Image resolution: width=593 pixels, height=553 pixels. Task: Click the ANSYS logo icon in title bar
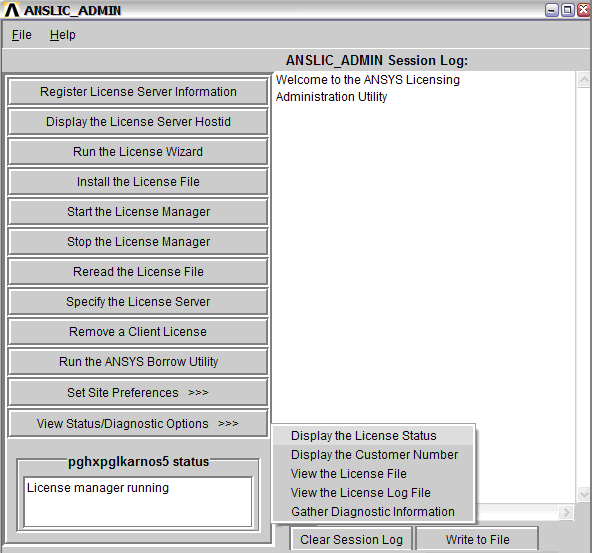pyautogui.click(x=12, y=10)
